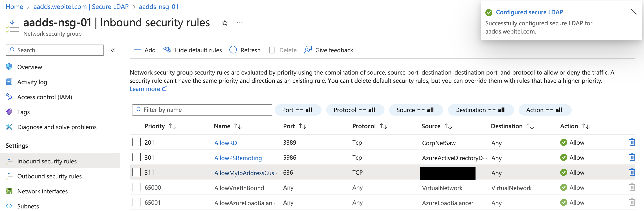Screen dimensions: 644x211
Task: Check the box for rule 301
Action: [x=136, y=157]
